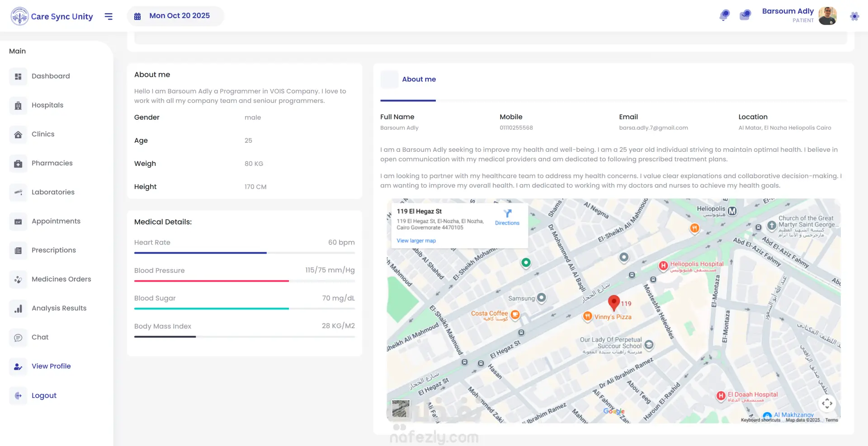Open Analysis Results page
868x446 pixels.
(59, 308)
